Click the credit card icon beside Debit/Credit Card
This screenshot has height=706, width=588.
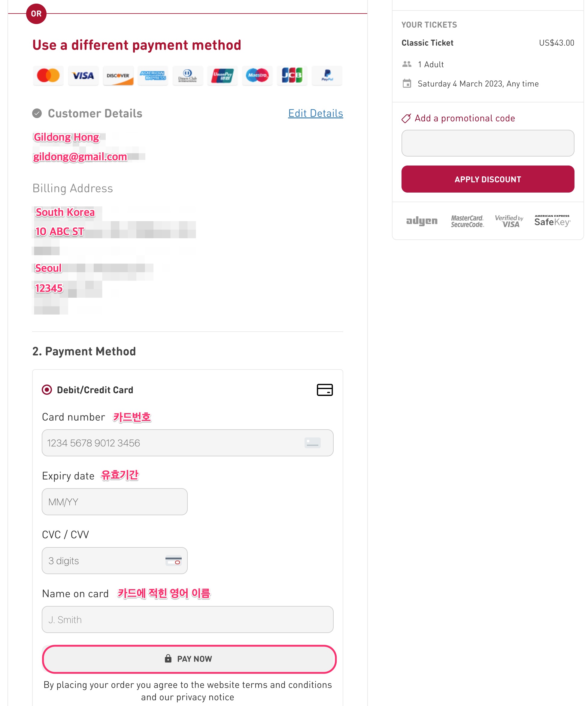click(324, 390)
